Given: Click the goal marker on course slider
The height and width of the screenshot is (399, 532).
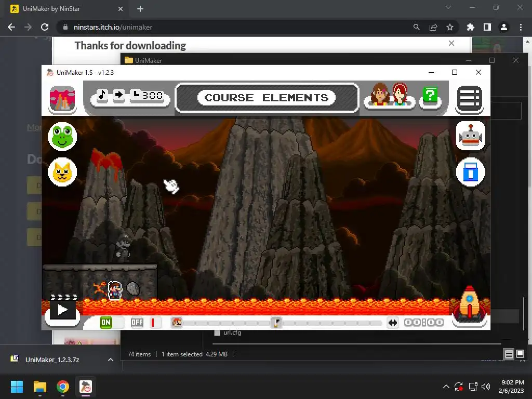Looking at the screenshot, I should tap(276, 322).
